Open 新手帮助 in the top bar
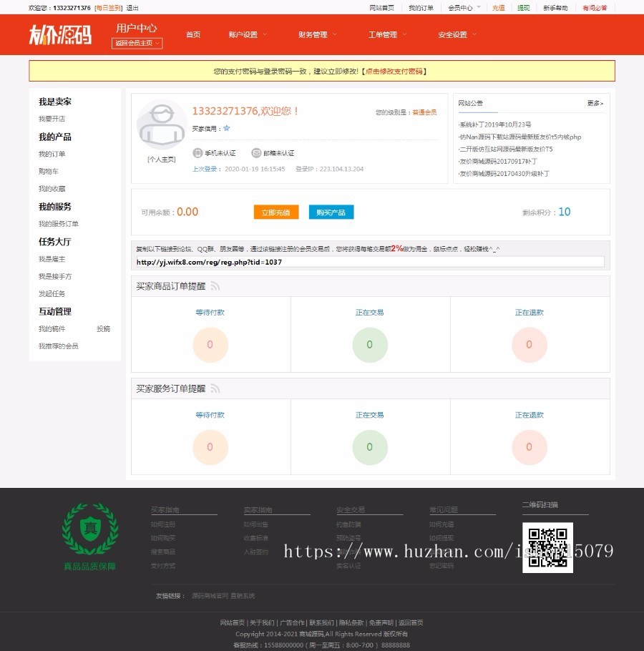644x651 pixels. (555, 7)
